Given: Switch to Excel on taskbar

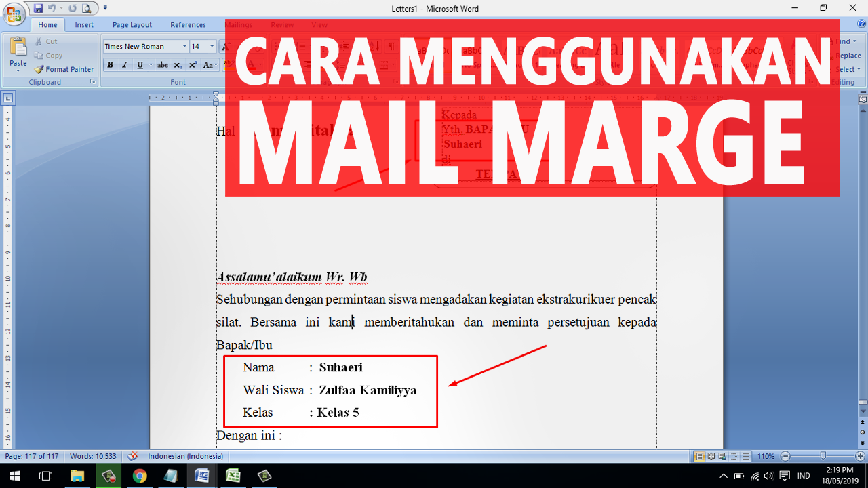Looking at the screenshot, I should 233,476.
